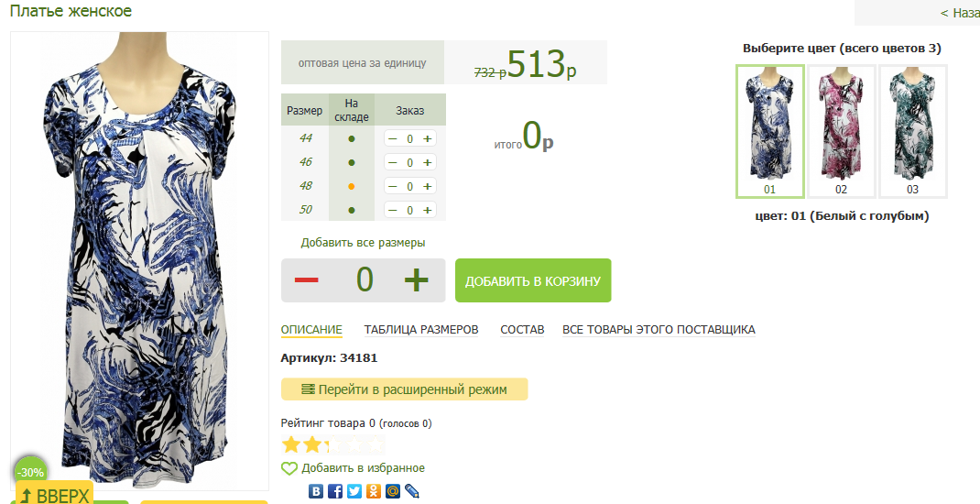The image size is (980, 504).
Task: Click the -30% discount badge
Action: [x=30, y=472]
